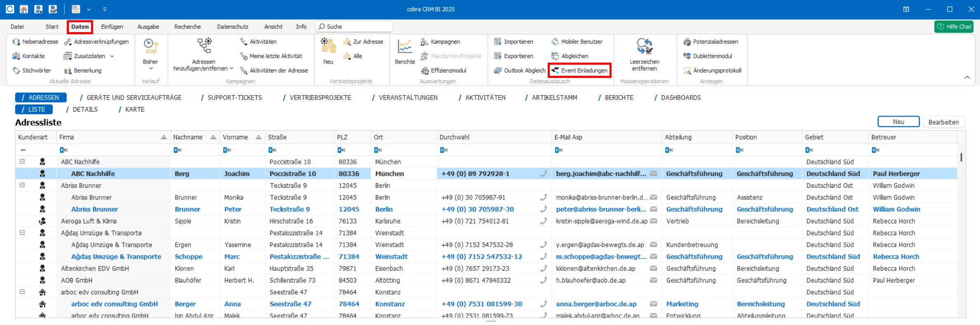This screenshot has height=325, width=980.
Task: Dial the phone icon in Joachim Berg's row
Action: [x=544, y=174]
